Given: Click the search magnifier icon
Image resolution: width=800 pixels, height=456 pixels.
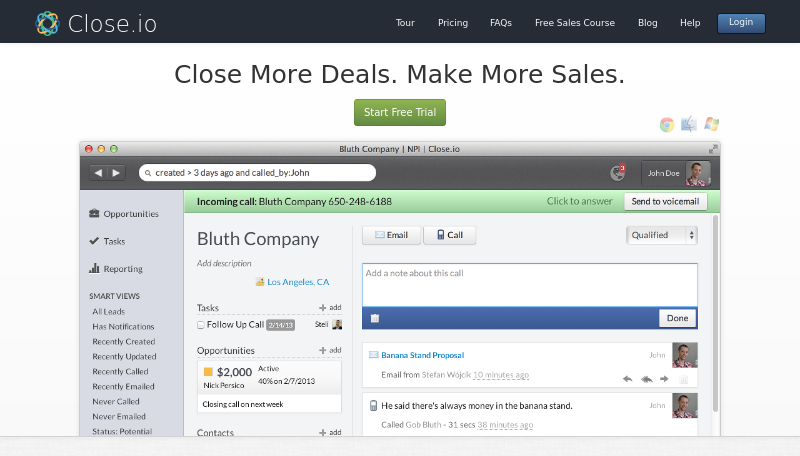Looking at the screenshot, I should (148, 173).
